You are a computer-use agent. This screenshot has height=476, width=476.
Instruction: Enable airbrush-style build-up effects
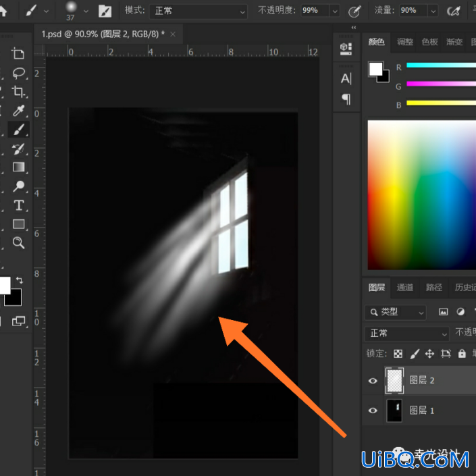coord(454,11)
